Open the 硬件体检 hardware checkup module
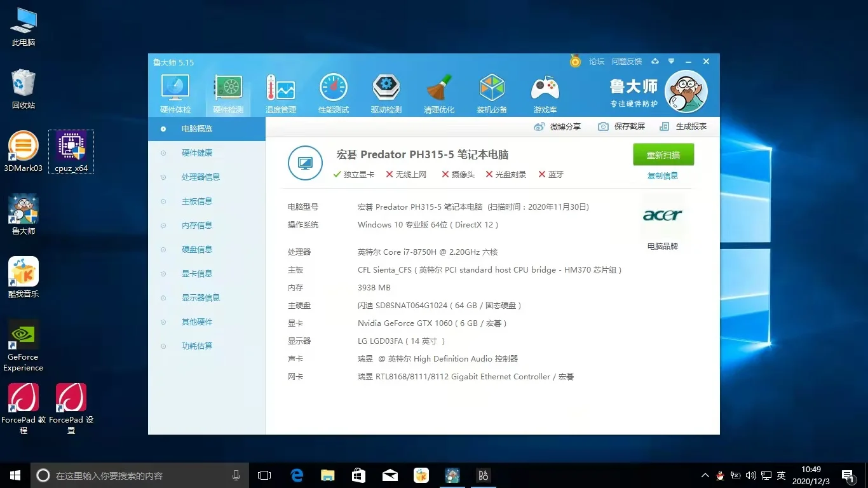The height and width of the screenshot is (488, 868). point(175,94)
